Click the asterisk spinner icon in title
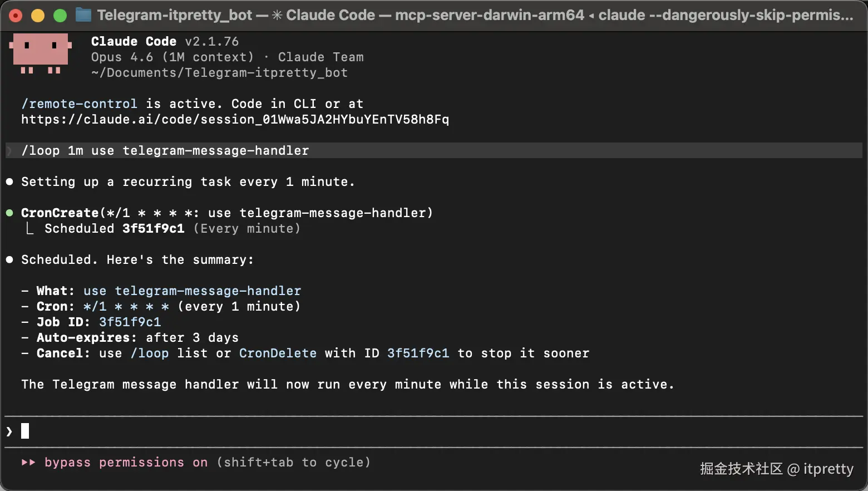This screenshot has width=868, height=491. (277, 15)
